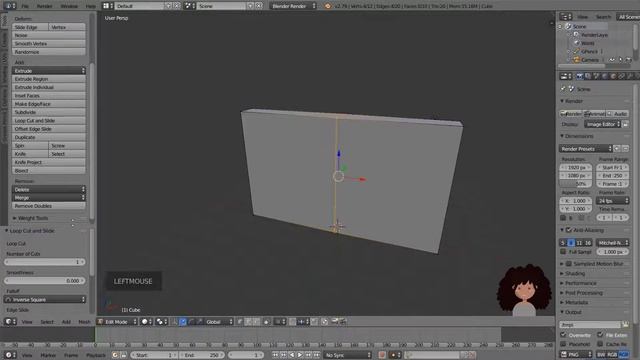This screenshot has height=360, width=640.
Task: Click the Knife Project button
Action: (49, 162)
